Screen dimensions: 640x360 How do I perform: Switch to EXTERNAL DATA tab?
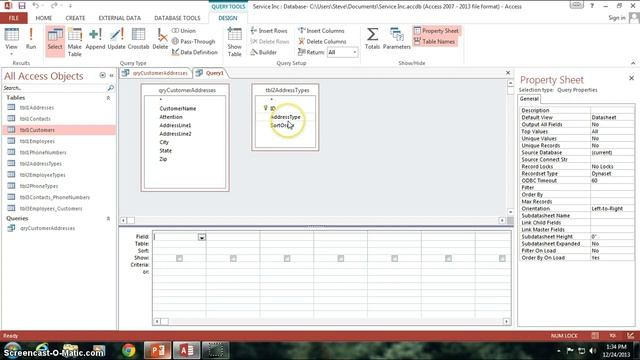tap(120, 18)
